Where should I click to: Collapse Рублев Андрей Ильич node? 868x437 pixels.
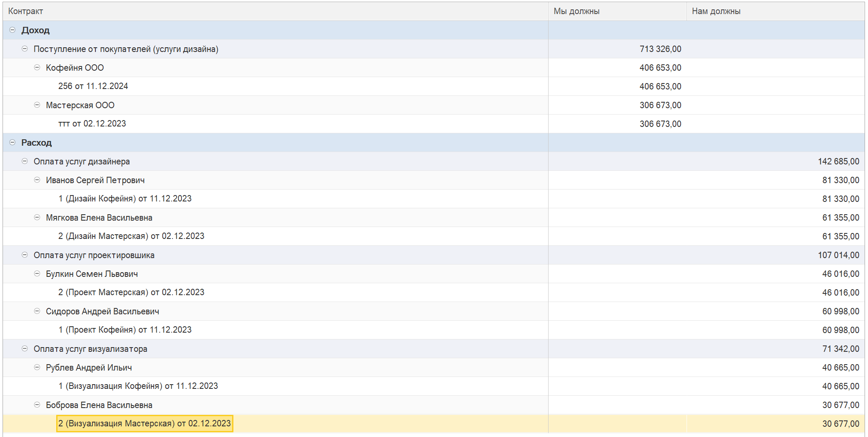[37, 367]
